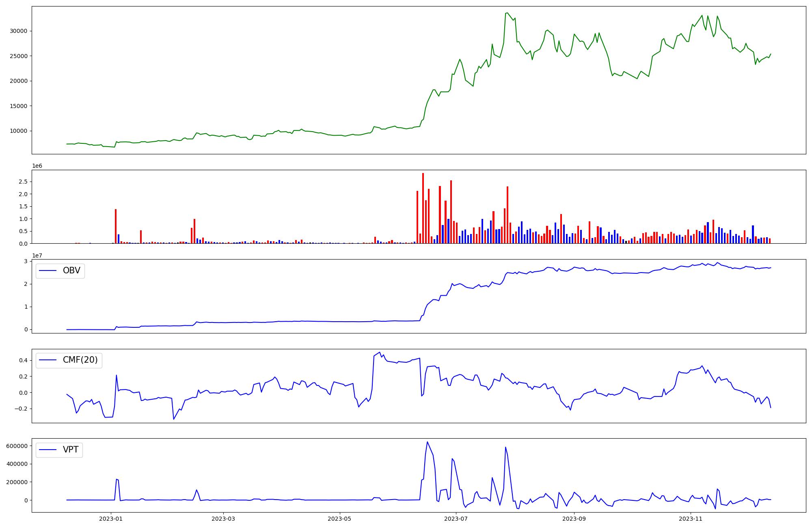
Task: Click the 2023-03 date axis label
Action: click(x=223, y=519)
